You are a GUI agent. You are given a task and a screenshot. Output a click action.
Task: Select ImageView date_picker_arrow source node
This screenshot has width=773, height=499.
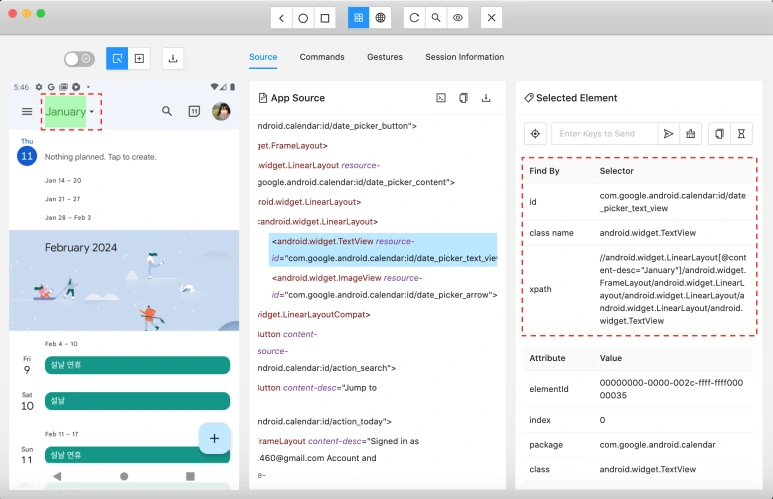(x=384, y=286)
